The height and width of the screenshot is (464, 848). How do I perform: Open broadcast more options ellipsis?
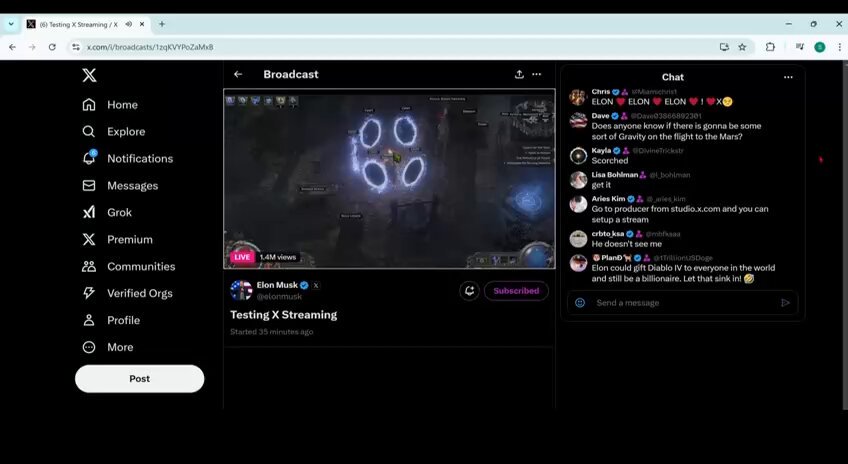pyautogui.click(x=536, y=74)
